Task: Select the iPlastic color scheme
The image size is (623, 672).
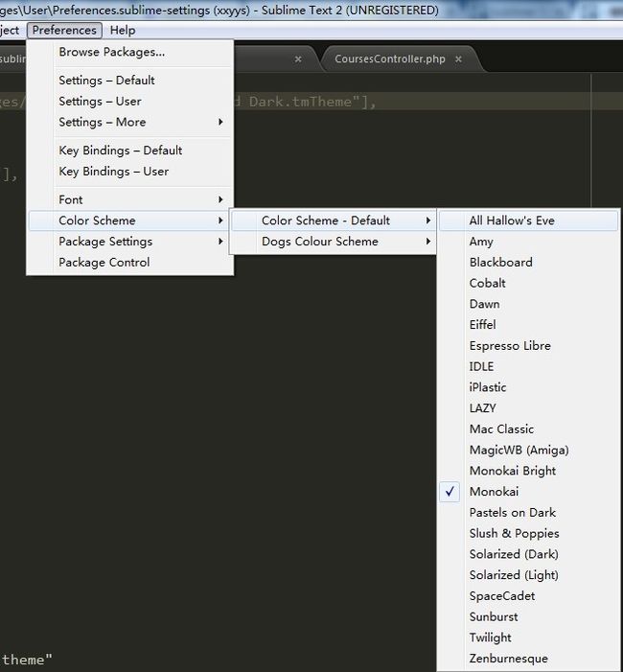Action: 529,387
